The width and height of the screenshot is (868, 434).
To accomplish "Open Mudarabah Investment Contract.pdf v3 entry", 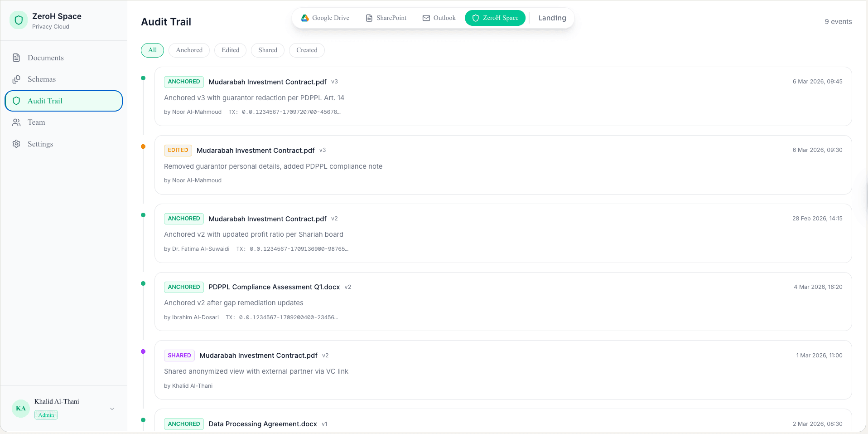I will pos(267,82).
